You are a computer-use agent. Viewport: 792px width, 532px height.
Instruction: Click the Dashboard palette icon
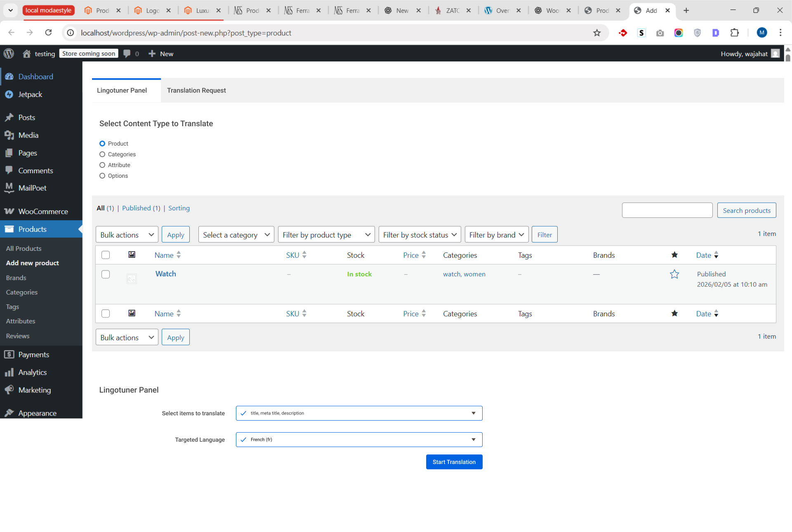[x=9, y=77]
